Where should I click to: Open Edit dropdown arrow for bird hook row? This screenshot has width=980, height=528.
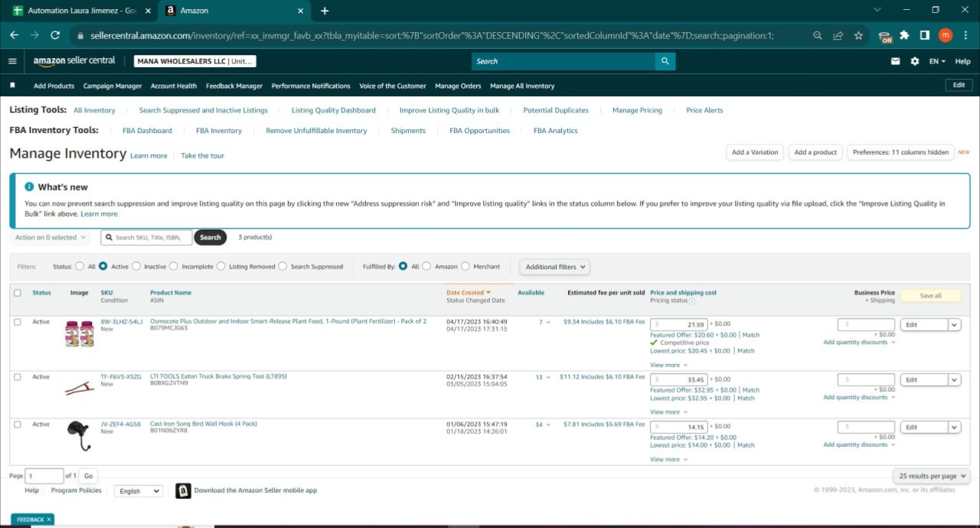954,427
